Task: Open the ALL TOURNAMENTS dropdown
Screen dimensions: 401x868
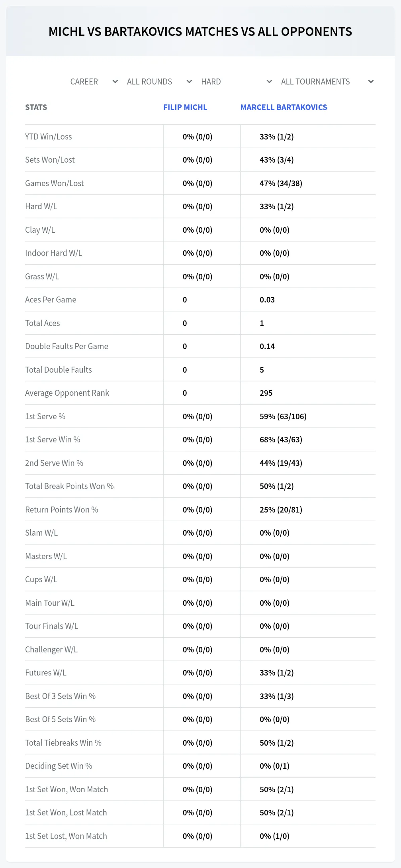Action: click(326, 82)
